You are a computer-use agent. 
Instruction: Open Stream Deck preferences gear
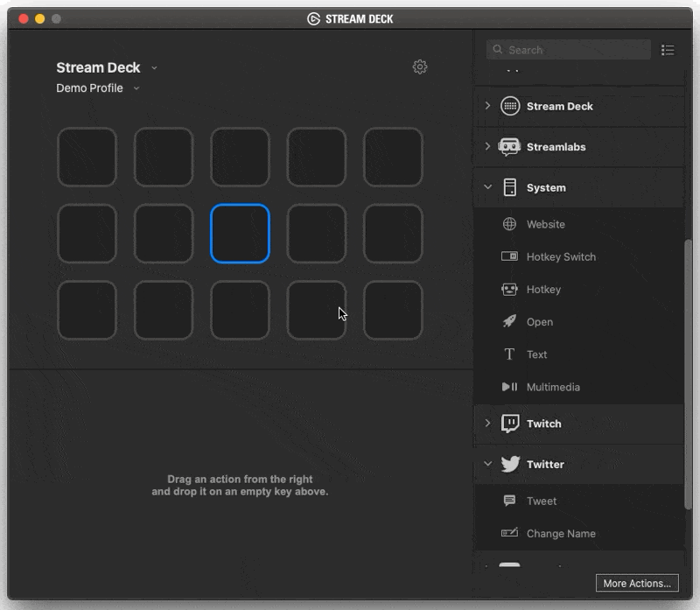(420, 67)
